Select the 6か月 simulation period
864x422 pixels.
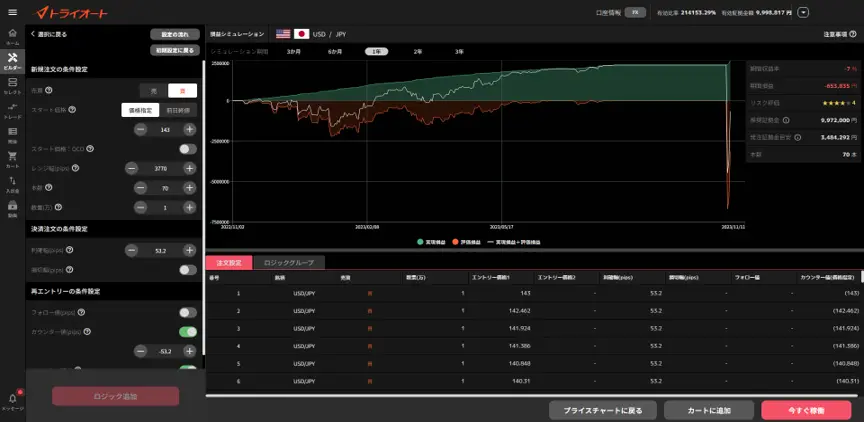click(335, 50)
